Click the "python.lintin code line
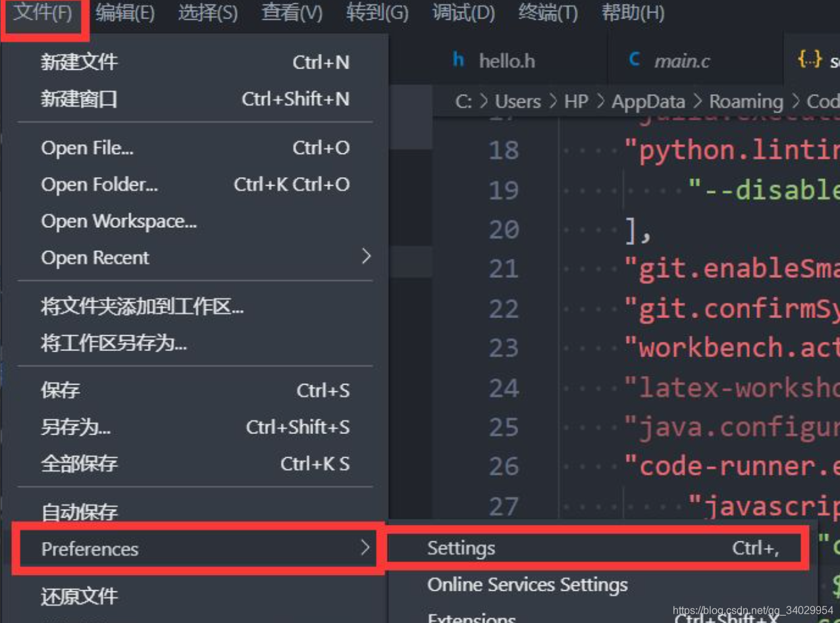Viewport: 840px width, 623px height. point(731,151)
